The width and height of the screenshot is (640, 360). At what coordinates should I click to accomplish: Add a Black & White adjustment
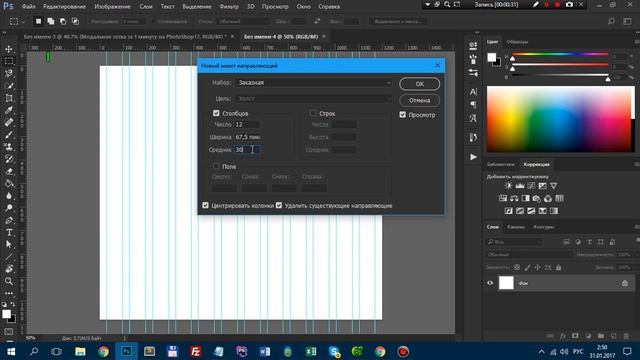[525, 198]
